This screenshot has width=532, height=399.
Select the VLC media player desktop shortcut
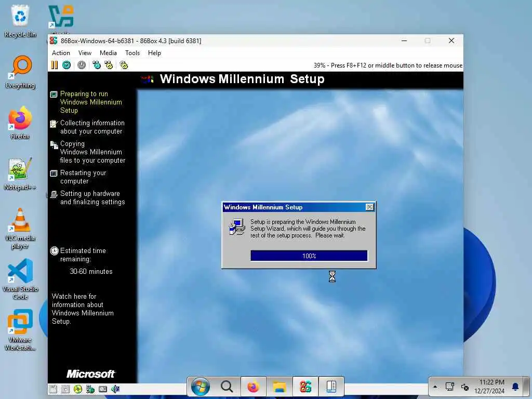[20, 228]
